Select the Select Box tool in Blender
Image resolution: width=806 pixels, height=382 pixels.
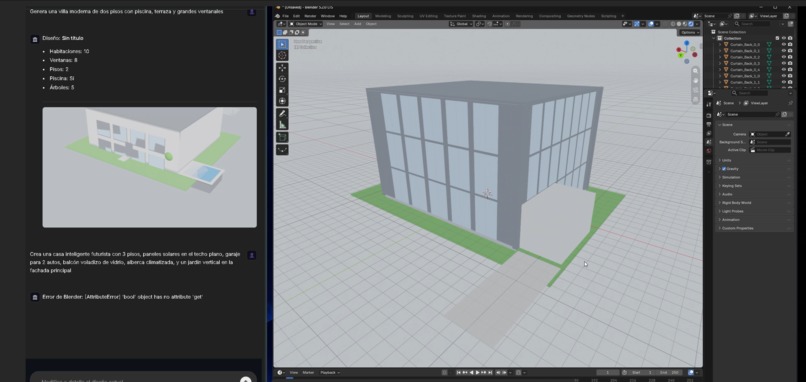tap(282, 44)
